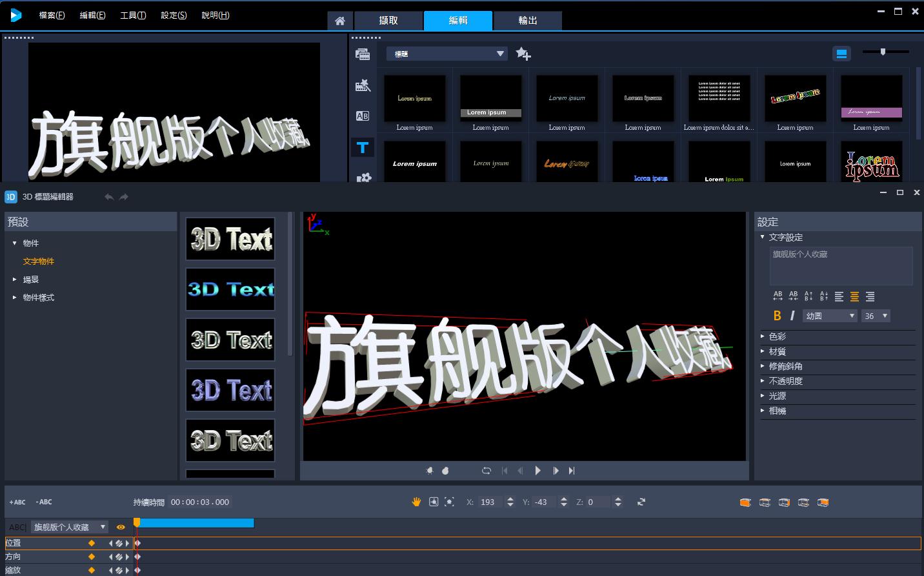This screenshot has width=924, height=576.
Task: Switch to the 輸出 tab
Action: click(x=527, y=21)
